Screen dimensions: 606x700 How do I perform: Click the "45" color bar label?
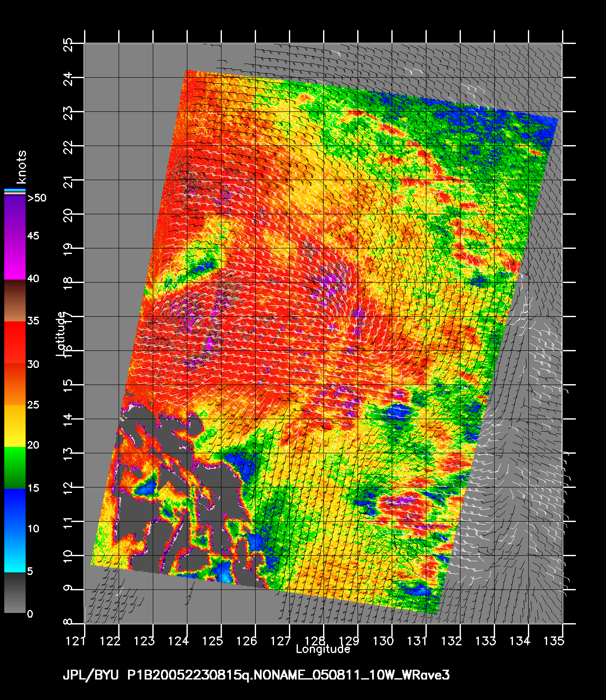[33, 236]
